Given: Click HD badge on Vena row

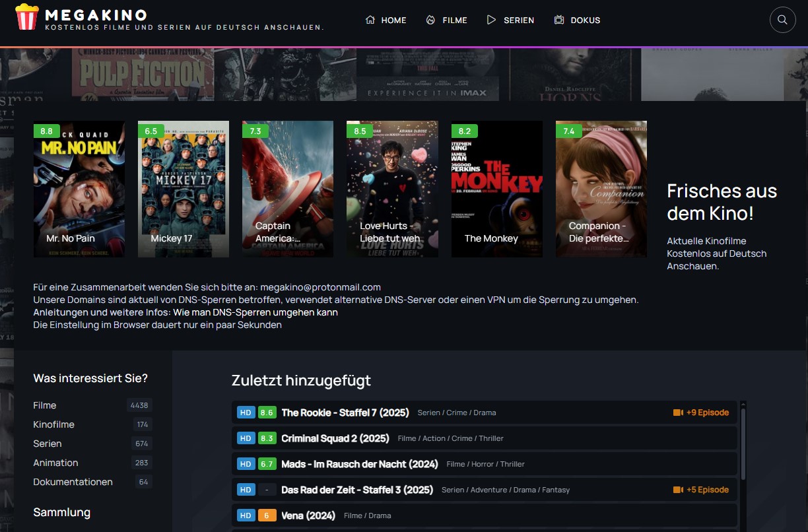Looking at the screenshot, I should pyautogui.click(x=246, y=515).
